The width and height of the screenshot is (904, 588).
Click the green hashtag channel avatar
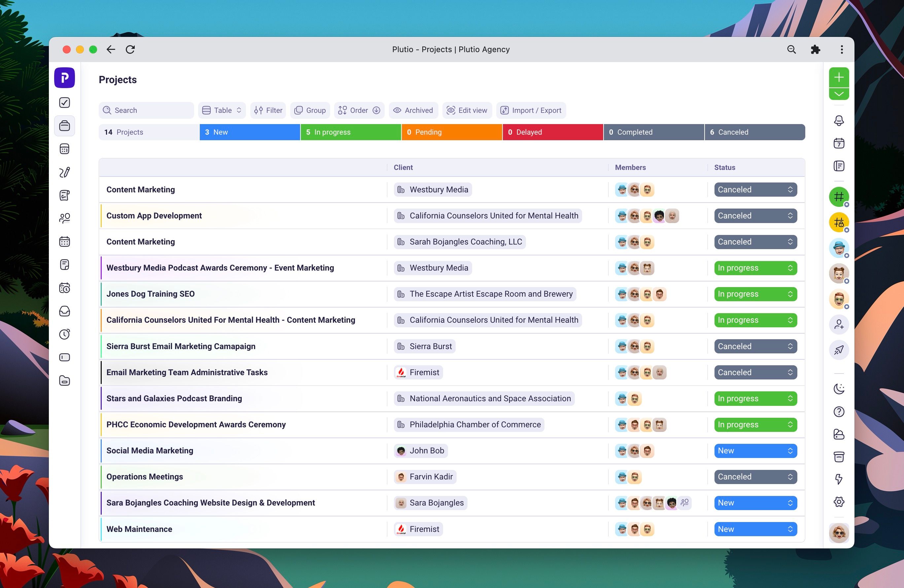839,197
